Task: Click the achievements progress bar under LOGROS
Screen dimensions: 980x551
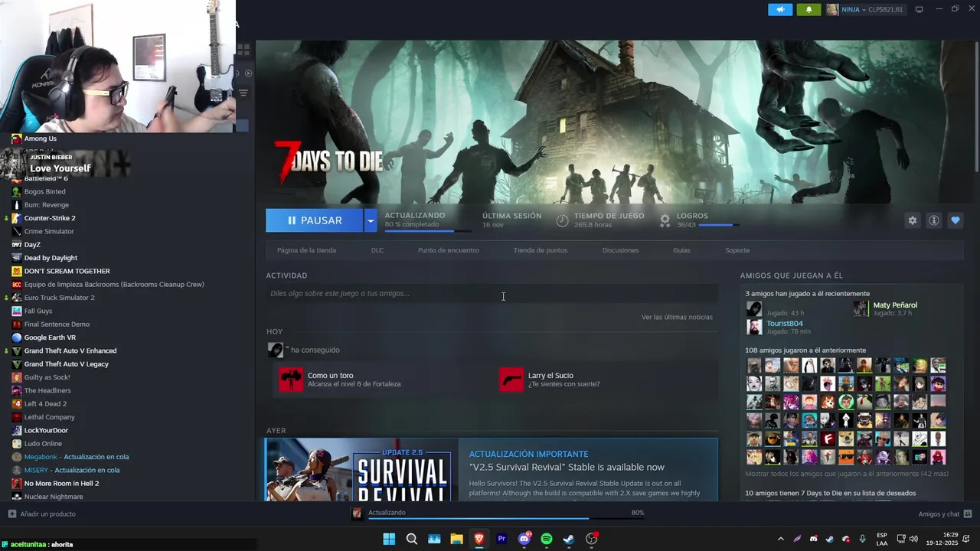Action: pos(720,225)
